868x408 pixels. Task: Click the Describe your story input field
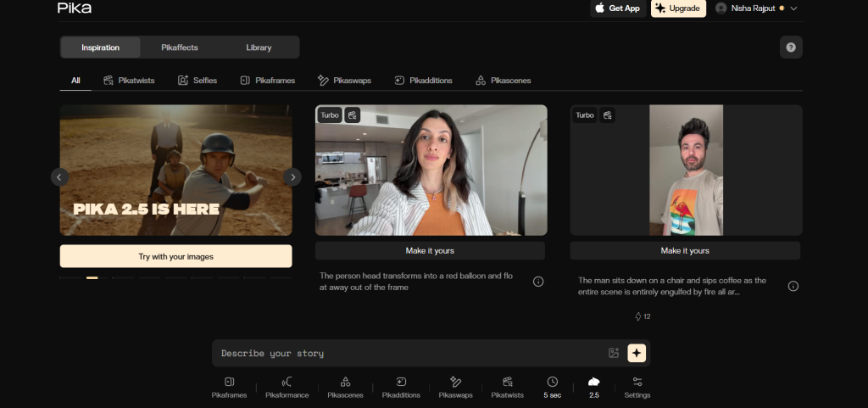407,353
